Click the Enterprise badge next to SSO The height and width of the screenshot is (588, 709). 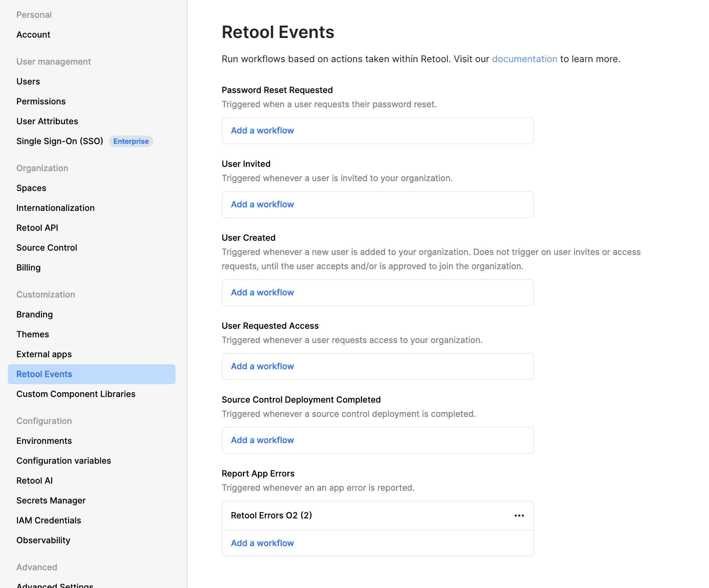[131, 141]
